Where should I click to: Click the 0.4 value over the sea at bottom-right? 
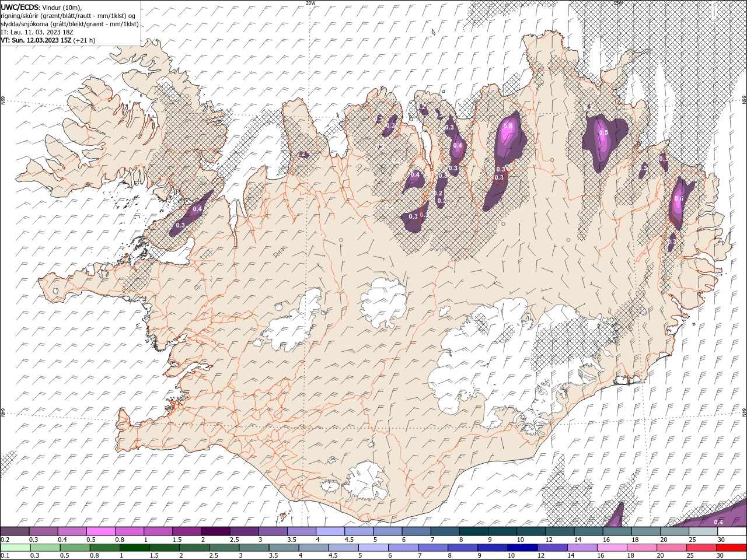click(718, 521)
